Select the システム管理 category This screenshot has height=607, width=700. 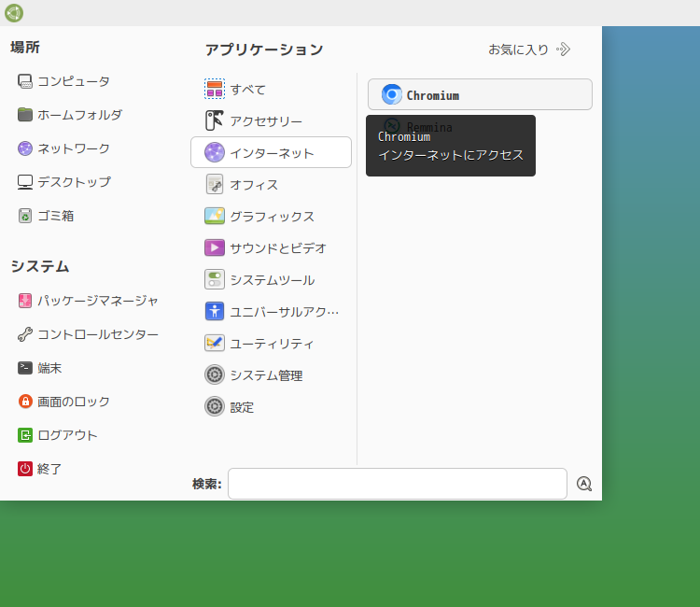click(271, 375)
